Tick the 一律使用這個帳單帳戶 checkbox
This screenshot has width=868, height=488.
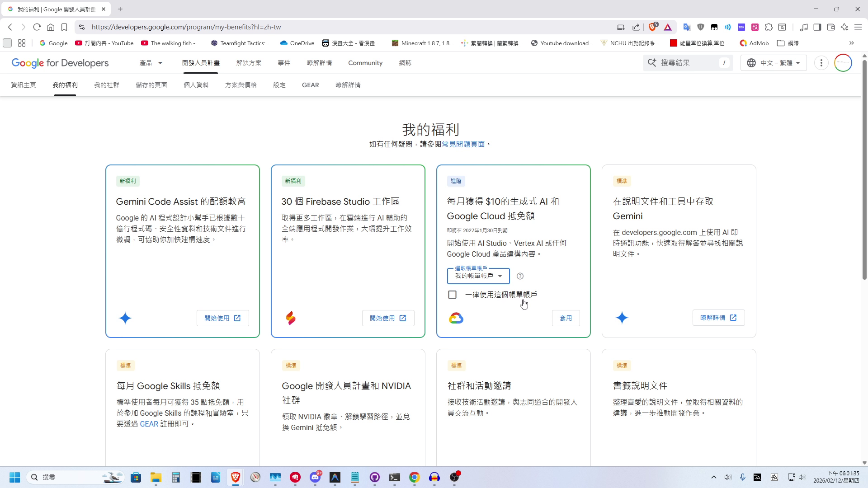452,295
